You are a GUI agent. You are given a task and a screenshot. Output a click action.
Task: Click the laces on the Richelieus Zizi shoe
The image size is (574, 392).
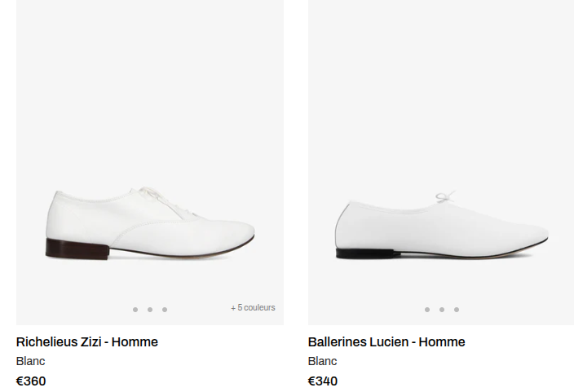coord(163,198)
